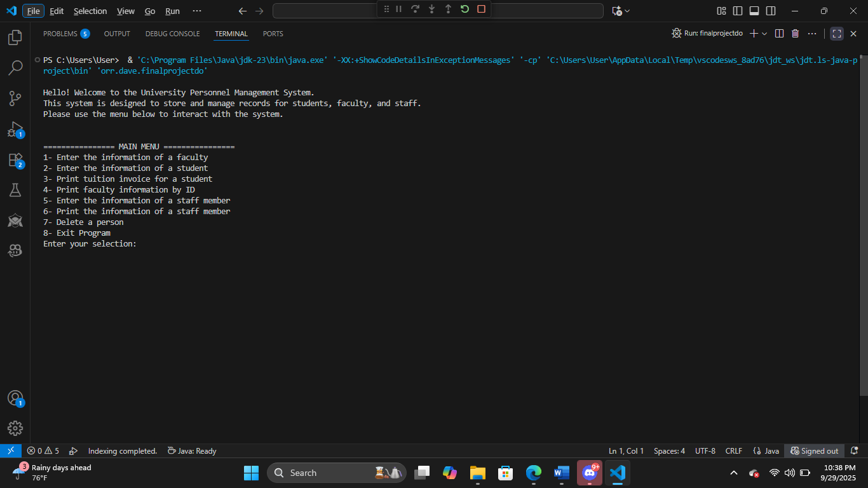Toggle the primary side bar
Screen dimensions: 868x488
738,11
